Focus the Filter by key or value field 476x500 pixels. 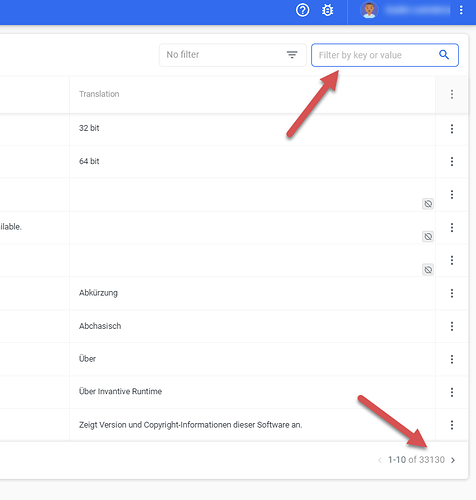click(385, 55)
